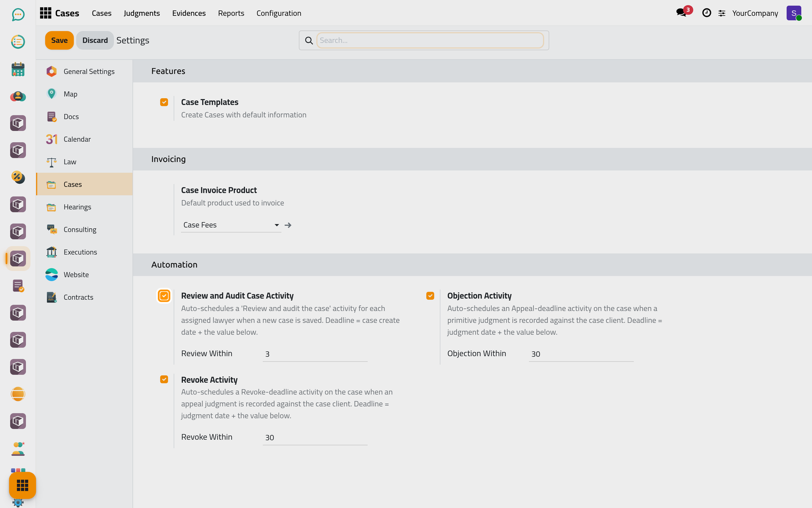
Task: Open the Judgments menu
Action: (x=142, y=13)
